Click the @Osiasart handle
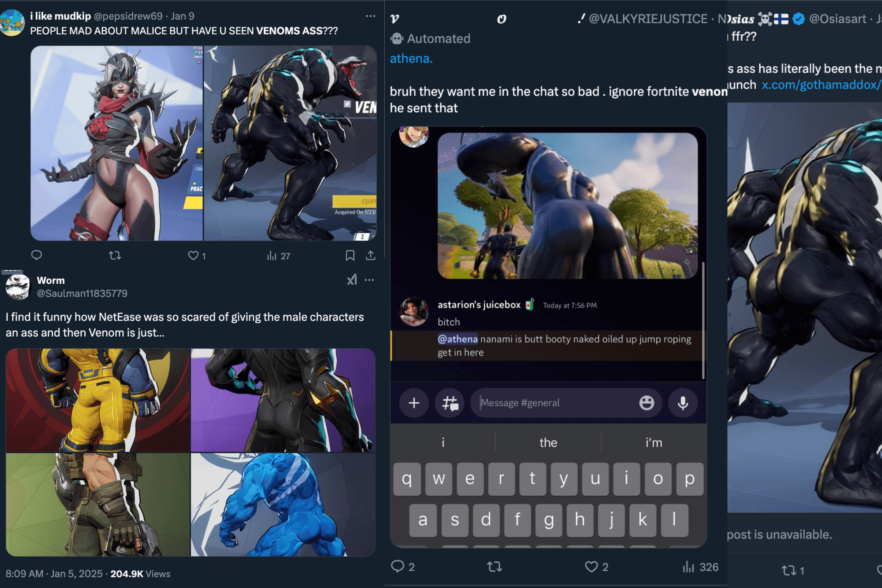Viewport: 882px width, 588px height. (838, 19)
